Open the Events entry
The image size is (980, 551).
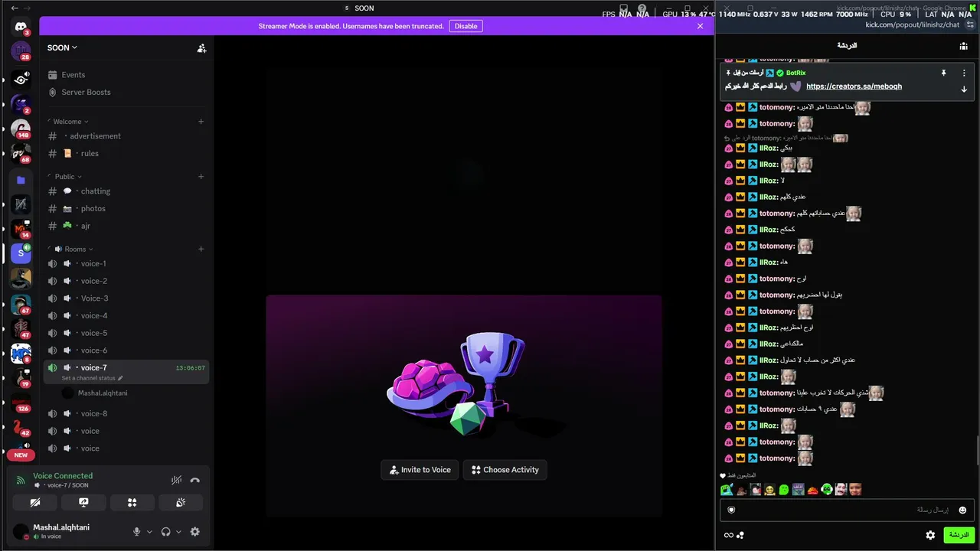(x=126, y=75)
